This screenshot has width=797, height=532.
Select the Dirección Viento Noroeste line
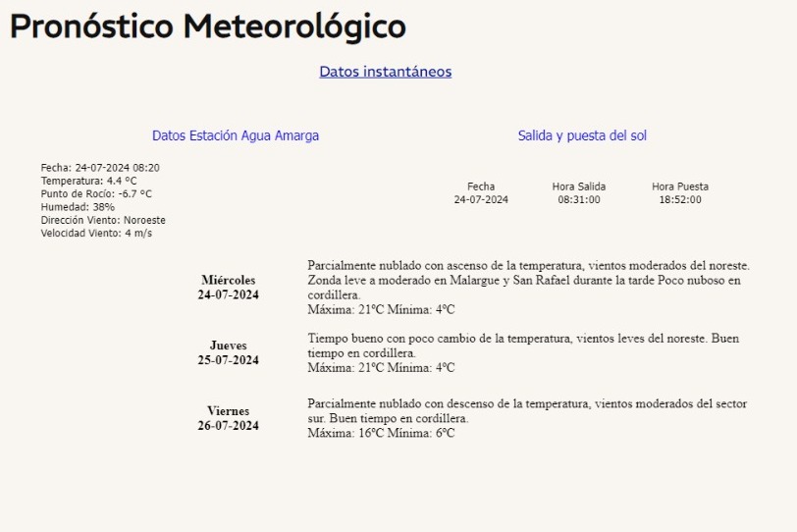coord(103,220)
